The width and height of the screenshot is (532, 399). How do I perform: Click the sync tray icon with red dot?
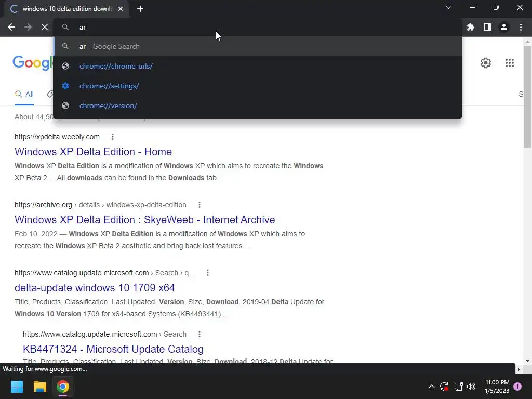pyautogui.click(x=444, y=387)
